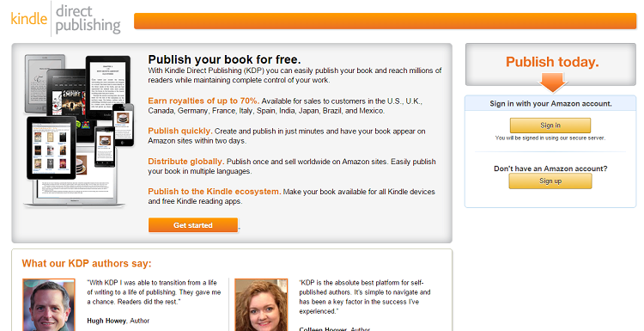644x331 pixels.
Task: Click the Hugh Howey testimonial quote
Action: [x=154, y=292]
